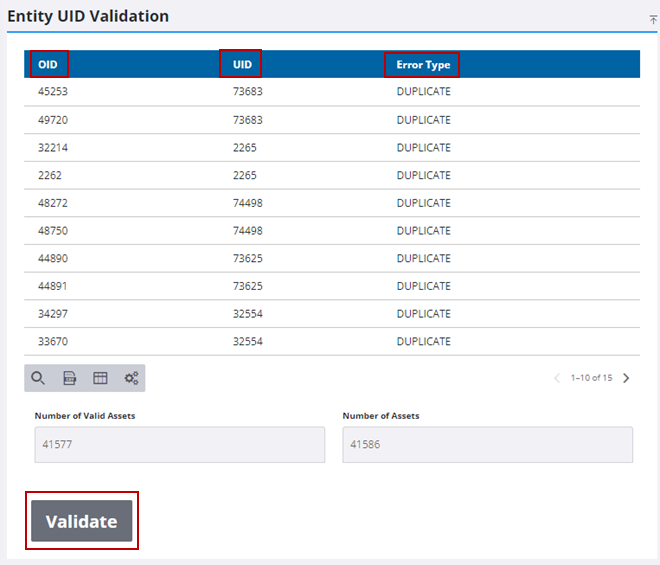Click DUPLICATE in row 32214
This screenshot has height=565, width=660.
(x=423, y=148)
